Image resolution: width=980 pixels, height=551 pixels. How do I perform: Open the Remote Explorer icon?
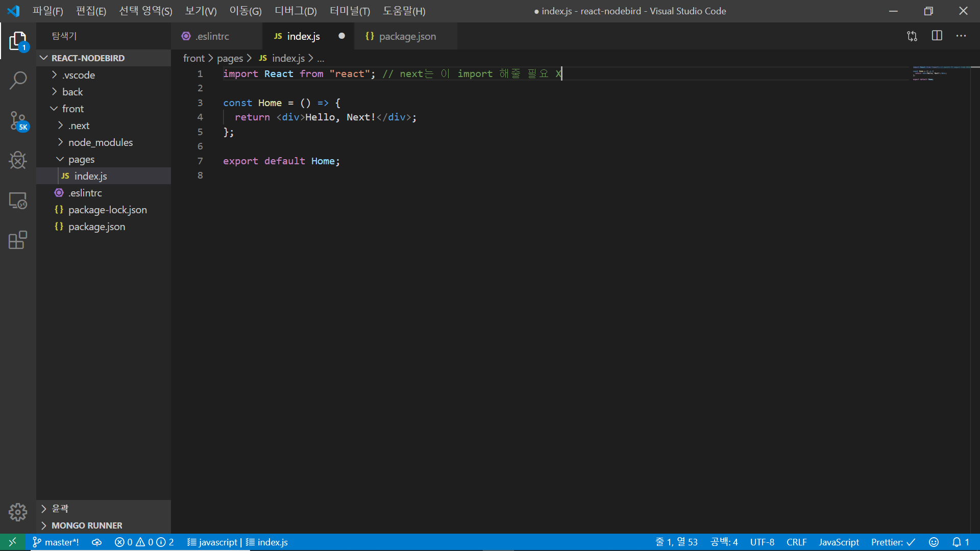coord(18,201)
